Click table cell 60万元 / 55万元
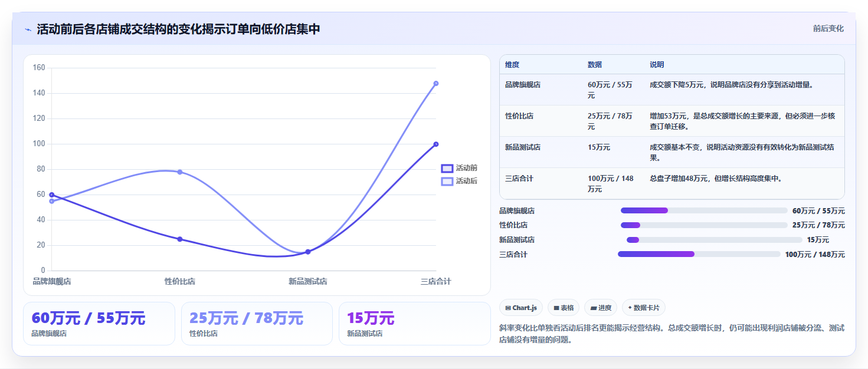Image resolution: width=868 pixels, height=369 pixels. (x=610, y=90)
